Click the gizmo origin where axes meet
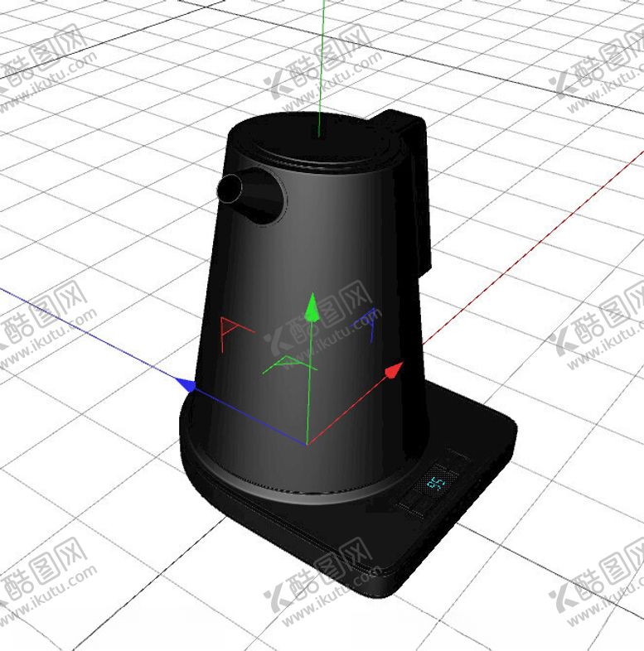 click(307, 444)
